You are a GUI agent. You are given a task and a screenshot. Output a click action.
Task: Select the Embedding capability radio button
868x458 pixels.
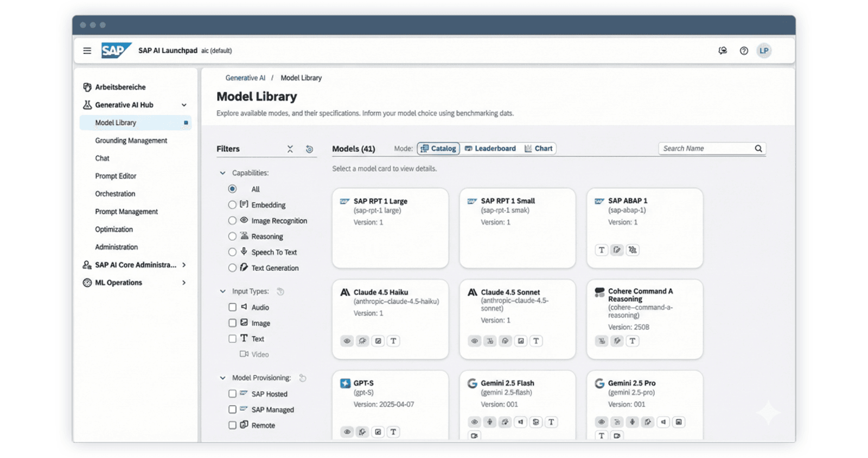pos(232,205)
